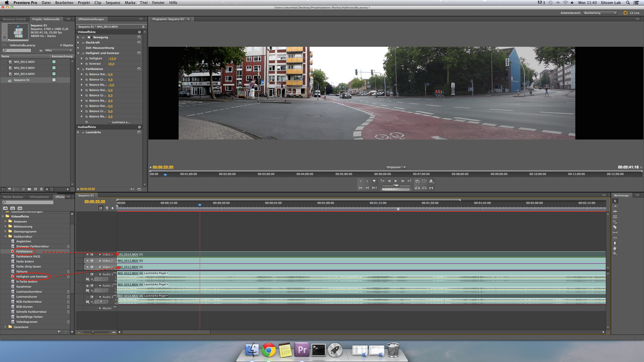This screenshot has width=644, height=362.
Task: Click the program monitor shuttle slider
Action: pos(396,185)
